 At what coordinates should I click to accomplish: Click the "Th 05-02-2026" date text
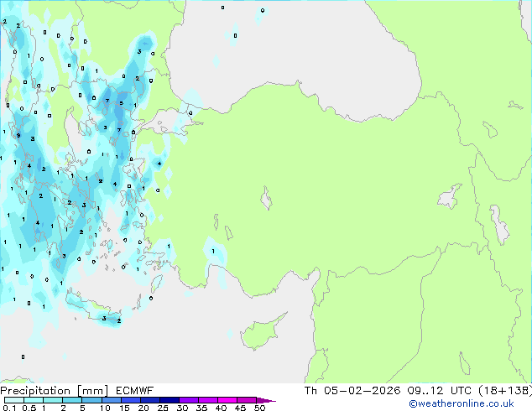click(352, 391)
